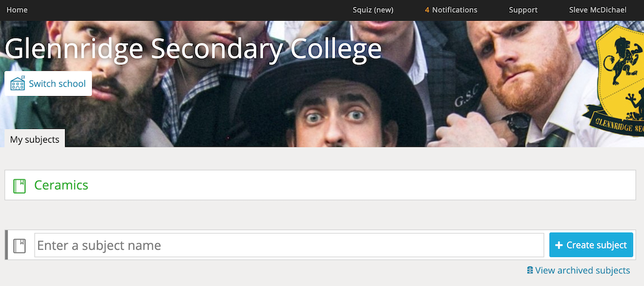Click the orange notification count badge

point(427,10)
